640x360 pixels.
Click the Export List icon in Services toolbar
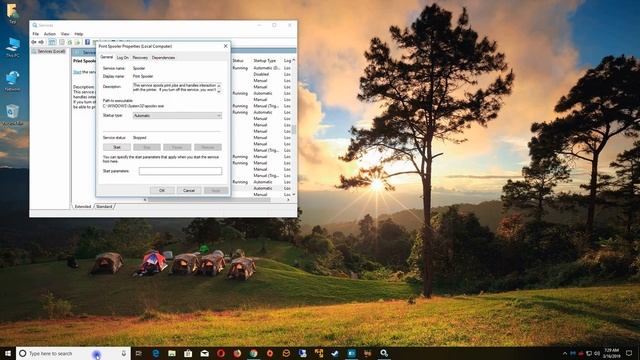coord(77,42)
